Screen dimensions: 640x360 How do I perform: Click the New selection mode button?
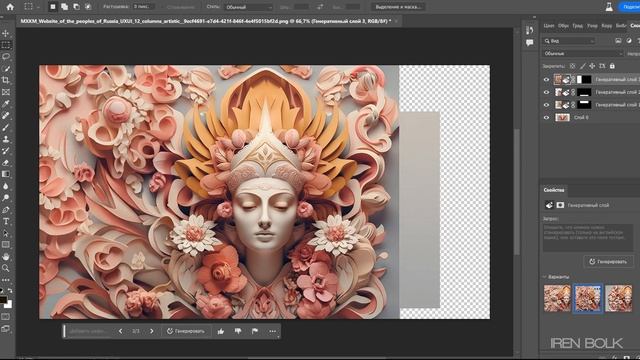coord(53,7)
